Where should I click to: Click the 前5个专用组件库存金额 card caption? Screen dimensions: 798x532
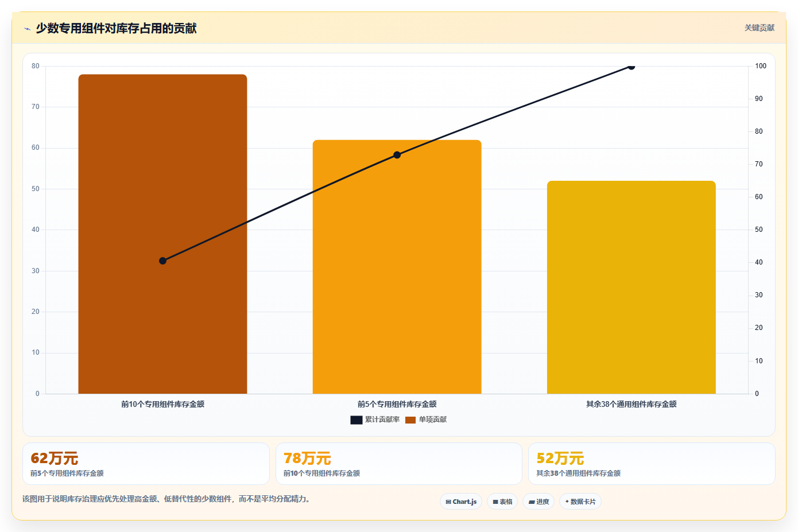click(67, 473)
